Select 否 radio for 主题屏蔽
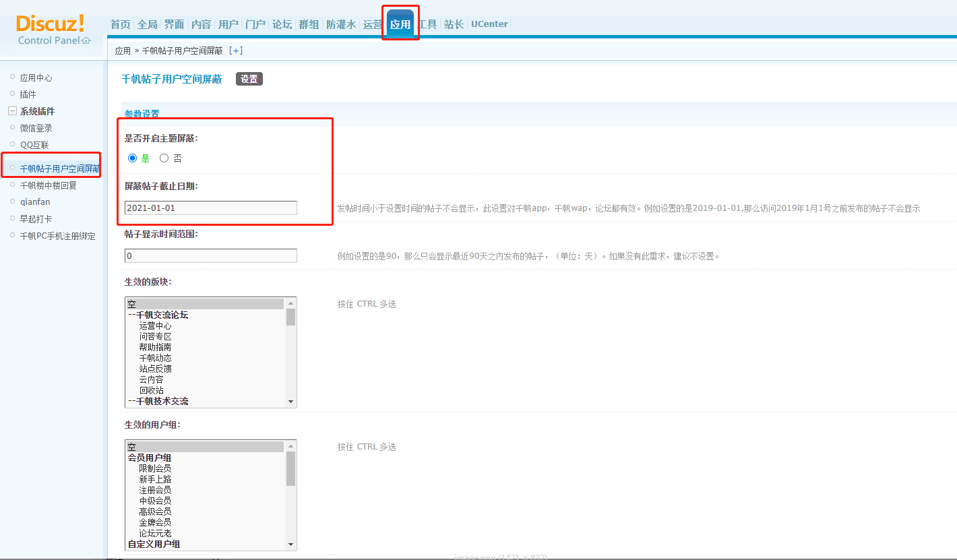Screen dimensions: 957x560 pyautogui.click(x=164, y=158)
